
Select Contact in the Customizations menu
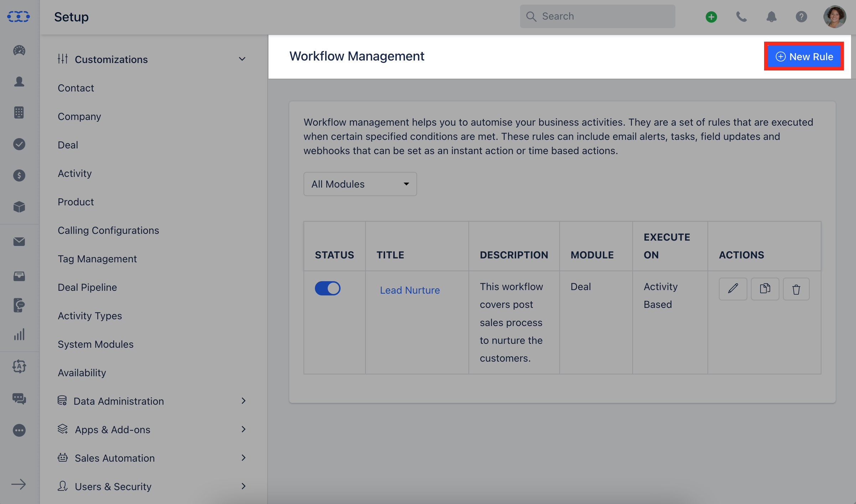pos(76,88)
